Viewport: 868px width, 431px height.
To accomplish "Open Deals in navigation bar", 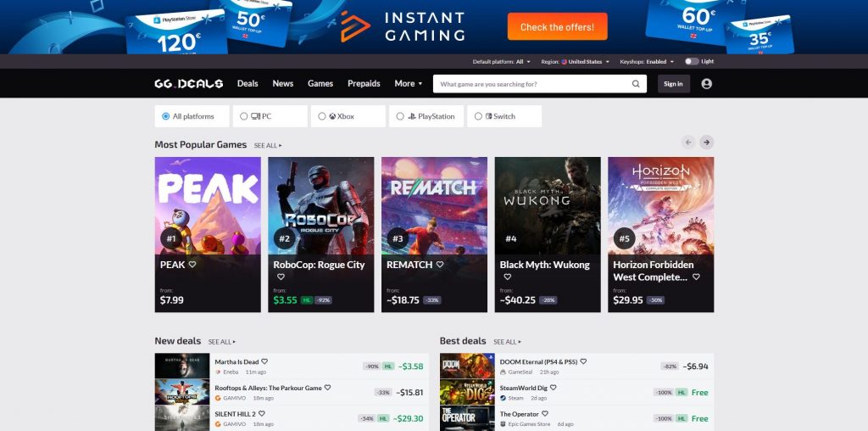I will 248,84.
